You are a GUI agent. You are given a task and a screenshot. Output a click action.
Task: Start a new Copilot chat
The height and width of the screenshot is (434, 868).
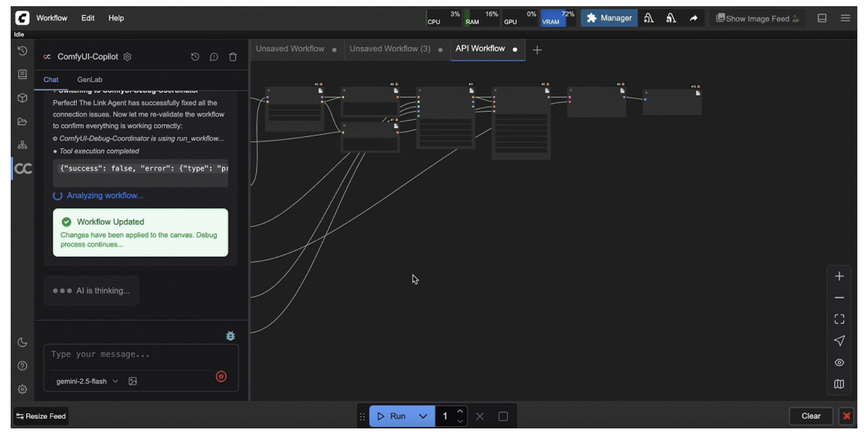tap(214, 57)
